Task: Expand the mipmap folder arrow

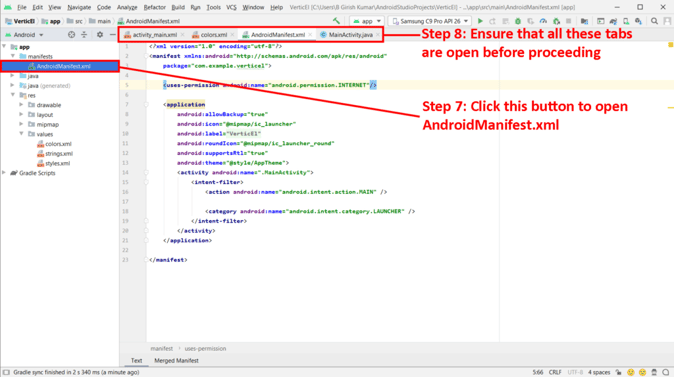Action: [21, 124]
